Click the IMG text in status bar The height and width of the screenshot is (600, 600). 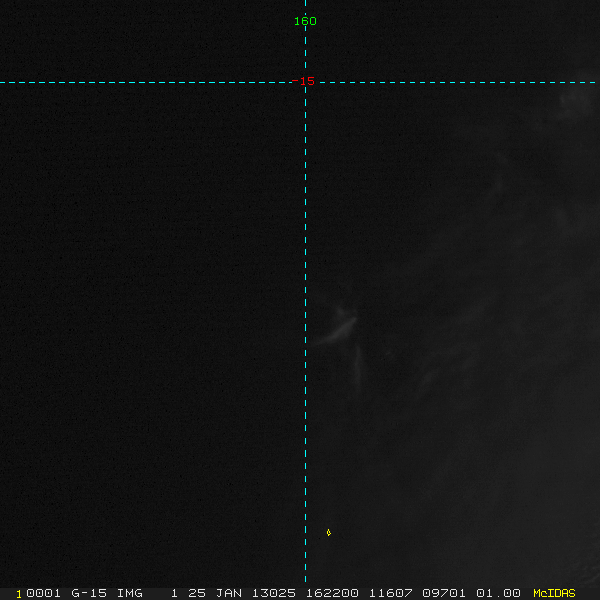pyautogui.click(x=129, y=593)
